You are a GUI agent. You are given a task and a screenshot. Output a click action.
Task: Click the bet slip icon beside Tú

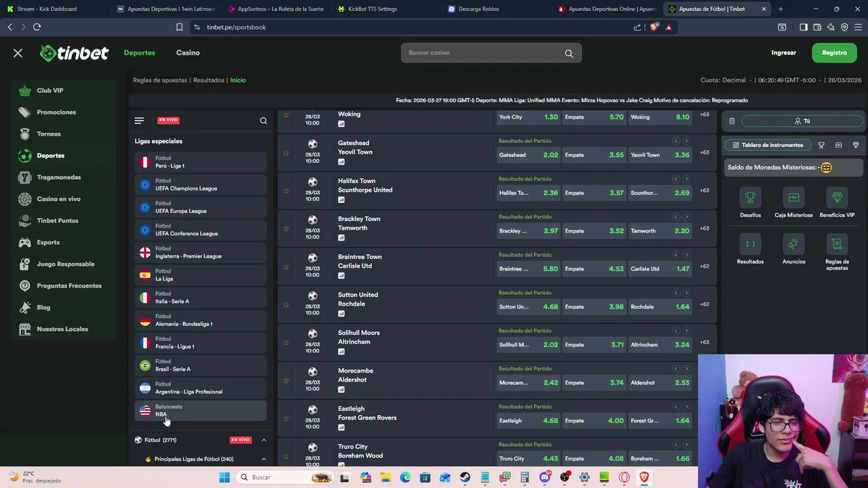pos(732,121)
